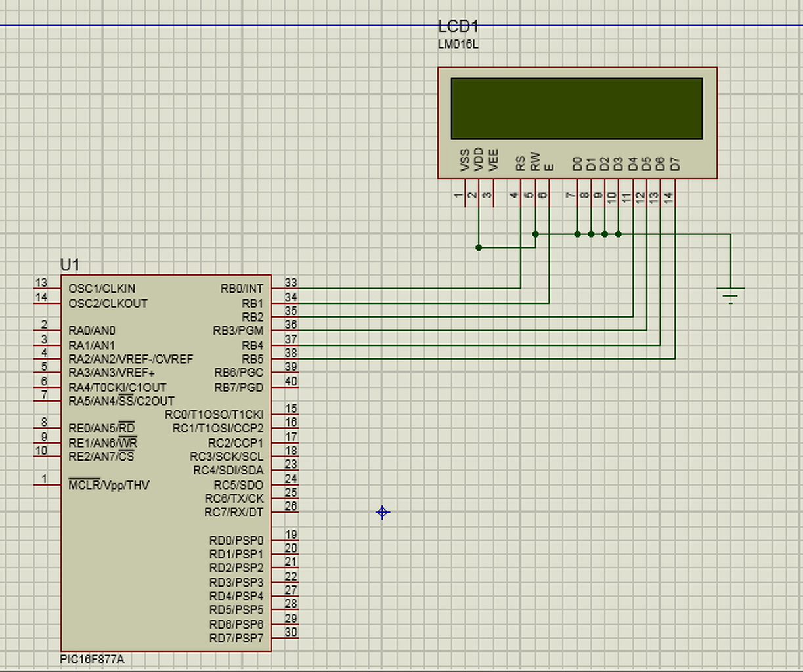Click the blue origin crosshair marker
The width and height of the screenshot is (803, 672).
coord(383,513)
